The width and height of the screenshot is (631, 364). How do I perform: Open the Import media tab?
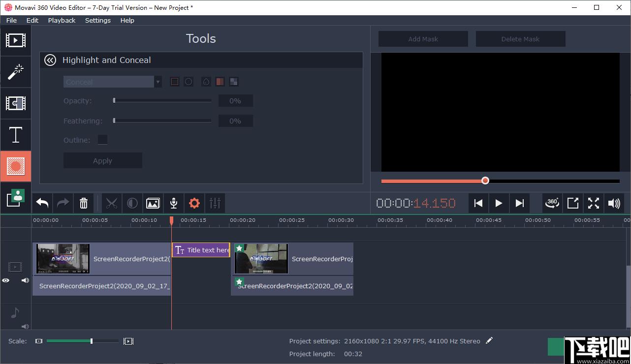tap(15, 40)
